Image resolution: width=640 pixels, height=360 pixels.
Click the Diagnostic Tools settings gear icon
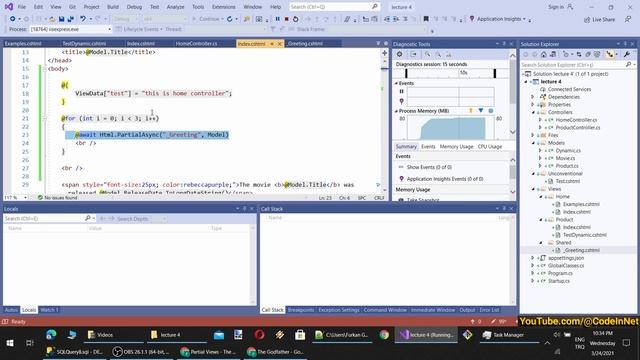point(400,54)
